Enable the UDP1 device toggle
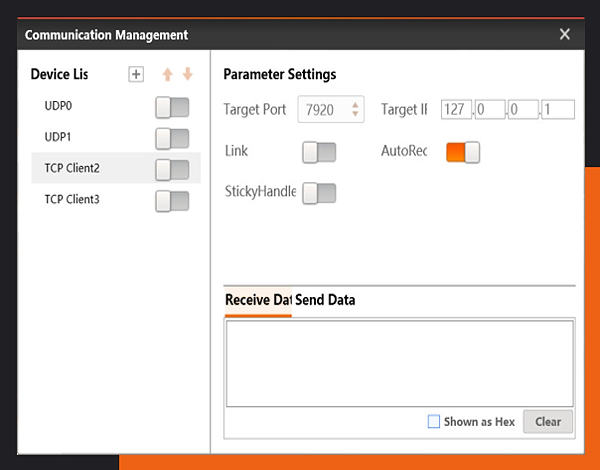 coord(172,139)
